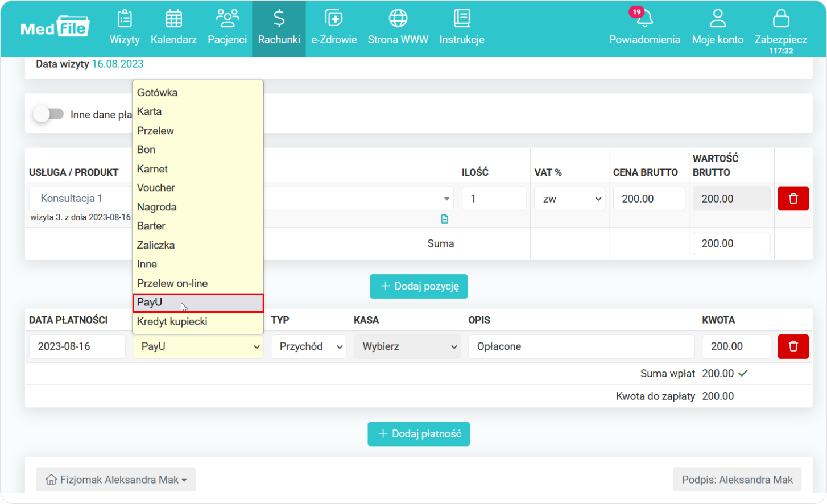This screenshot has height=504, width=827.
Task: Click the Wartość brutto value field
Action: [731, 199]
